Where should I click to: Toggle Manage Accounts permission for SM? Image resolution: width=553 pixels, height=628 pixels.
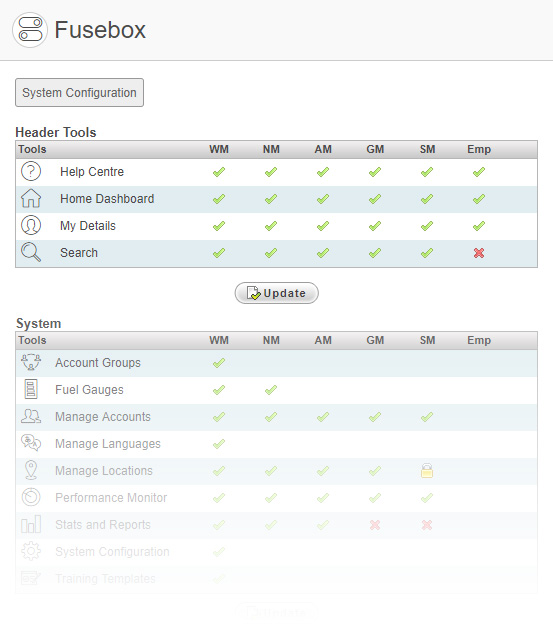427,417
